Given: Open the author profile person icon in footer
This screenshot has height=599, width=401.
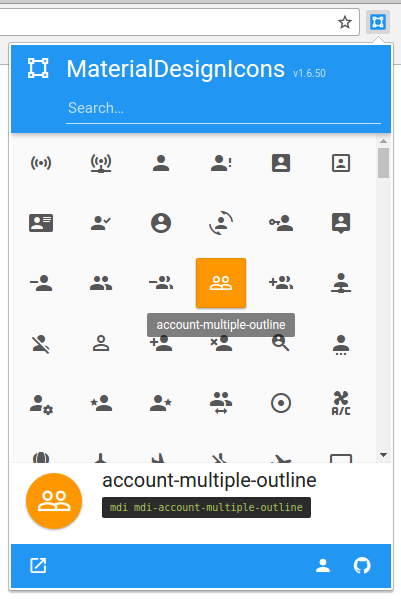Looking at the screenshot, I should click(323, 565).
